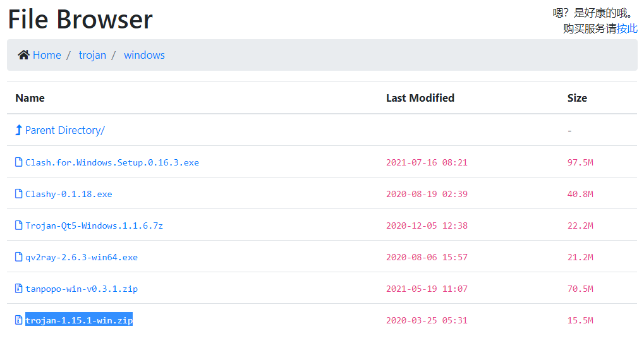The image size is (644, 343).
Task: Download Clash.for.Windows.Setup.0.16.3.exe
Action: tap(112, 162)
